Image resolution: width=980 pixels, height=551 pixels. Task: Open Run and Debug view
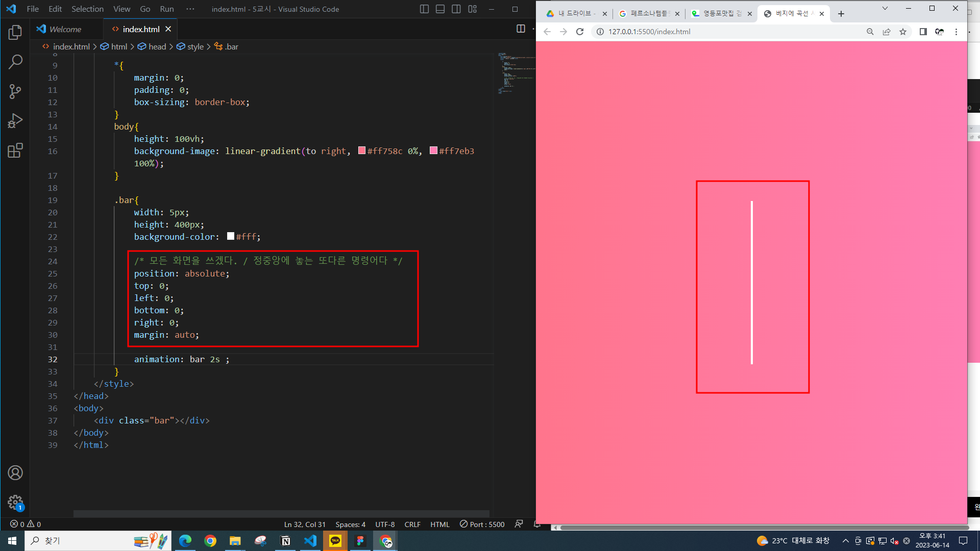click(15, 121)
